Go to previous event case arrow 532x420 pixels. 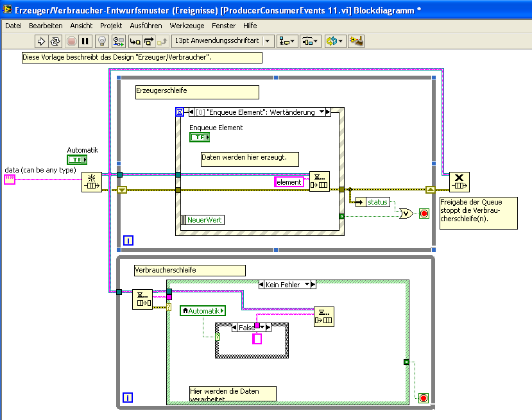click(x=191, y=112)
